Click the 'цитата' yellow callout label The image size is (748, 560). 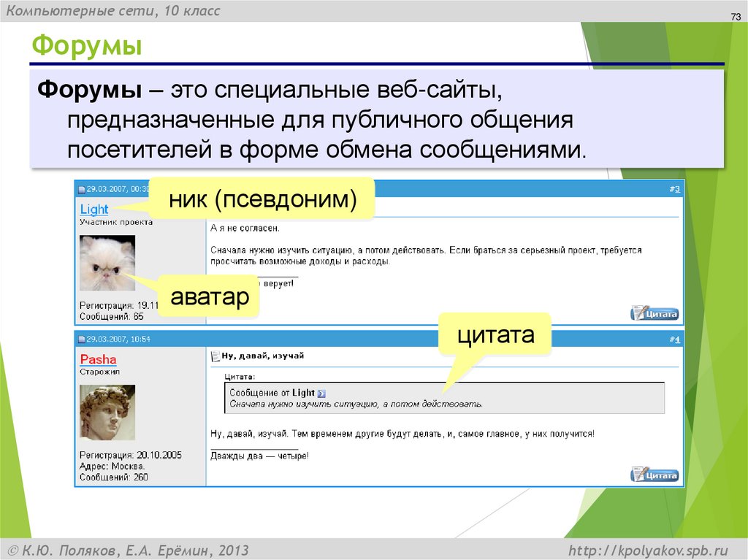click(x=494, y=334)
